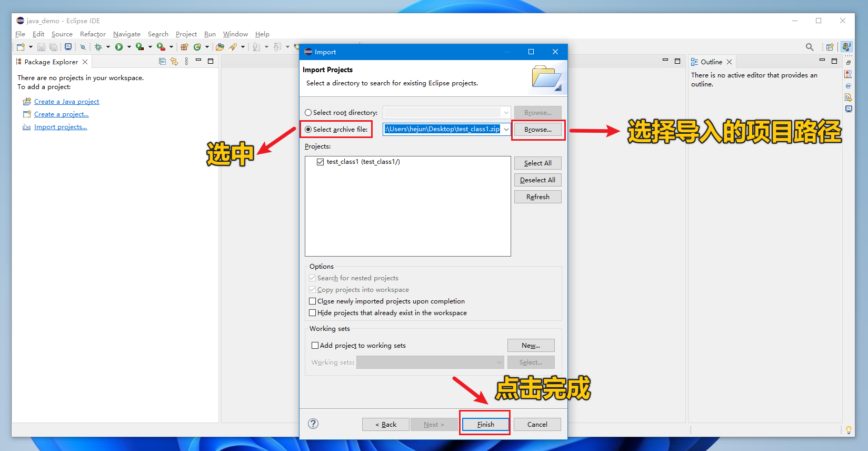Click the archive file path text field
The height and width of the screenshot is (451, 868).
pos(442,129)
